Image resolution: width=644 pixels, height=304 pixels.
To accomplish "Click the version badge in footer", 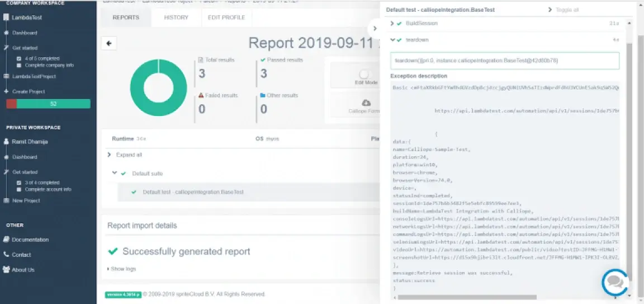I will (123, 294).
